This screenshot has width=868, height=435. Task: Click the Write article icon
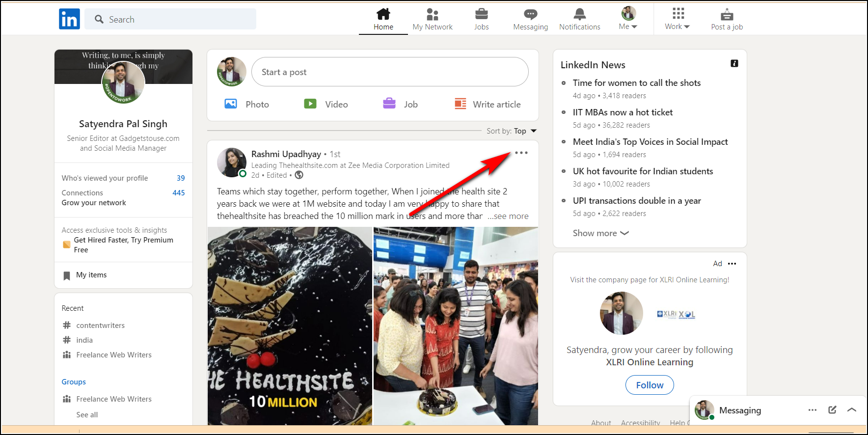[x=461, y=104]
